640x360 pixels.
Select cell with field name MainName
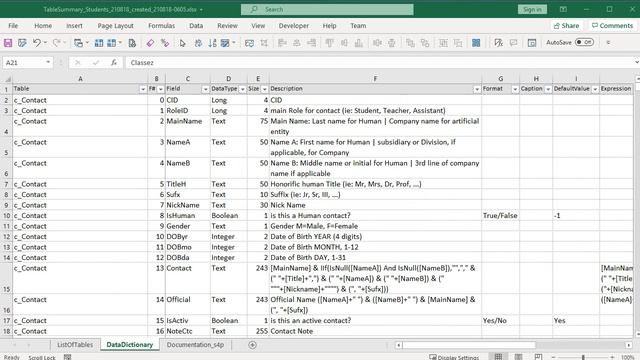click(188, 126)
